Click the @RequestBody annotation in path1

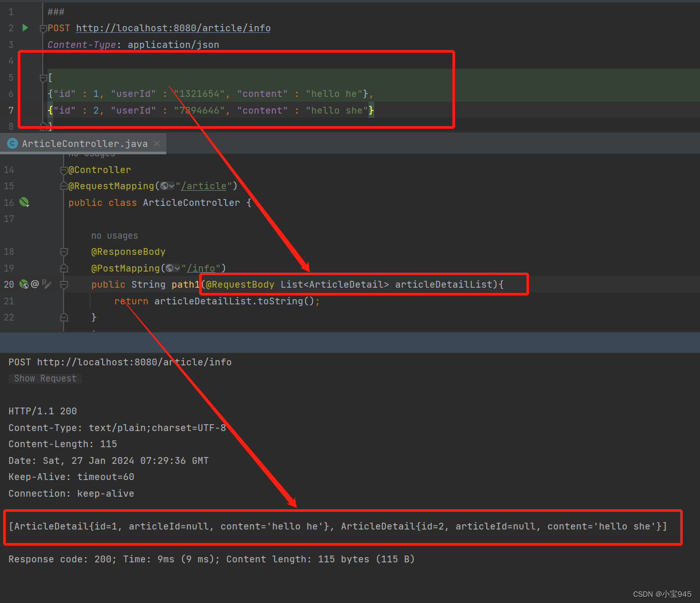pyautogui.click(x=240, y=285)
